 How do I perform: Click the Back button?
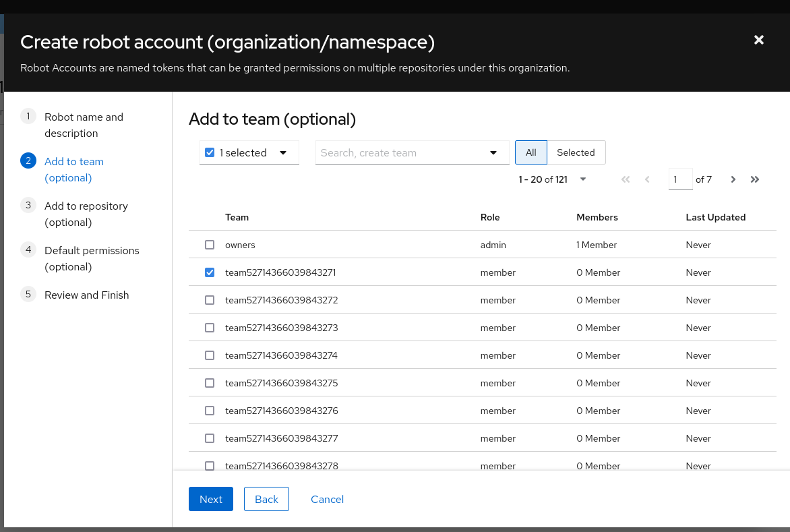point(266,499)
